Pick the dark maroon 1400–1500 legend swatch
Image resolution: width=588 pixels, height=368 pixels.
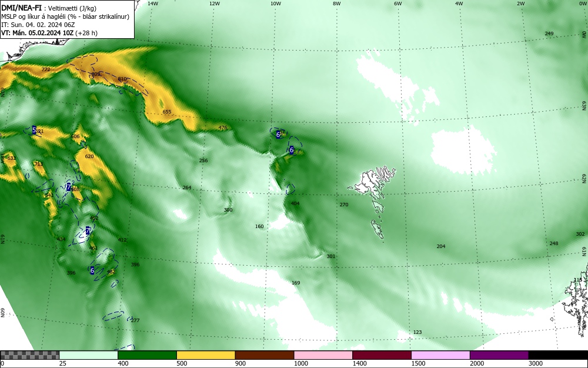coord(382,355)
